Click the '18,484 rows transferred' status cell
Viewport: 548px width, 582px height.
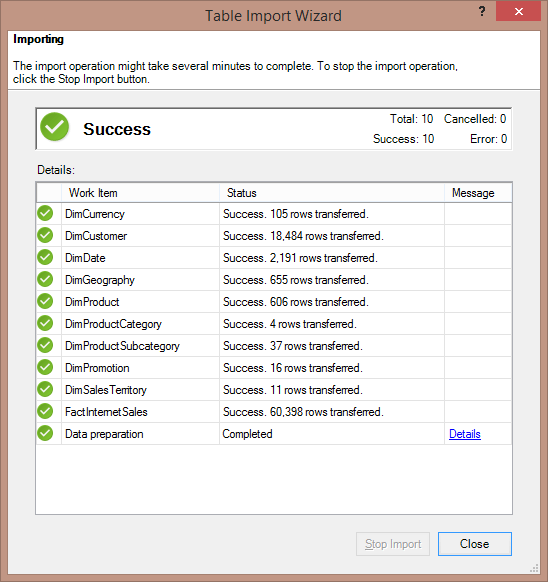[x=332, y=236]
